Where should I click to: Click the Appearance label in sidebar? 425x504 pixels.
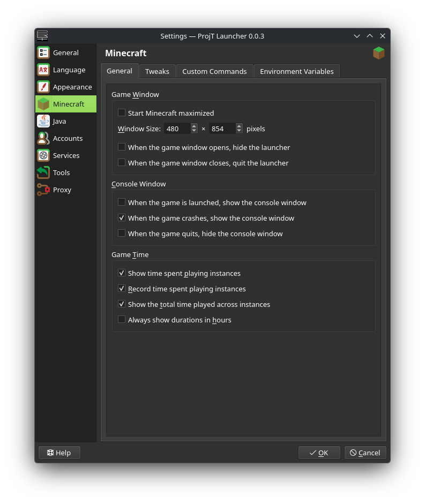72,87
